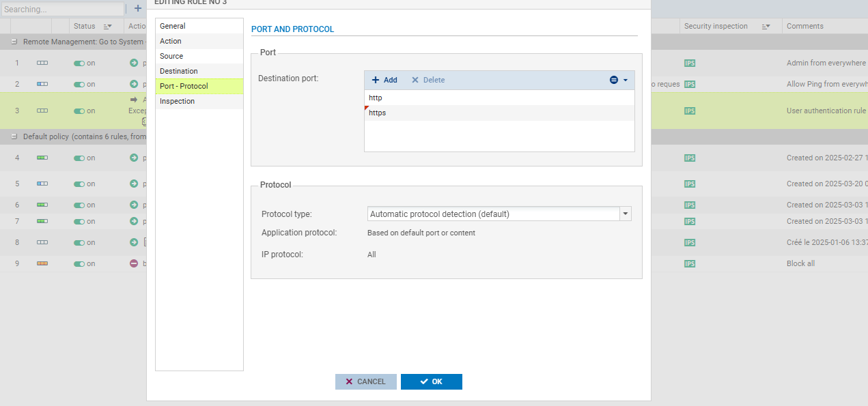Toggle rule 1 status switch off
Viewport: 868px width, 406px height.
(x=79, y=63)
